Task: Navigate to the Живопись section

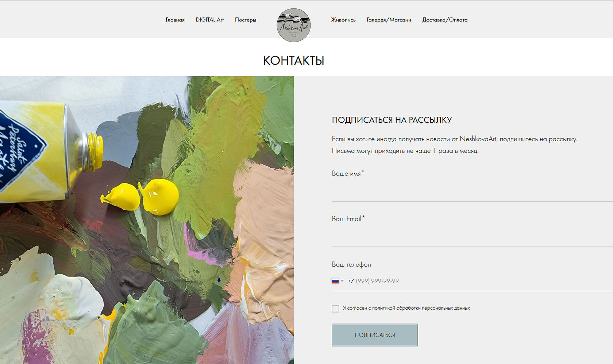Action: [343, 20]
